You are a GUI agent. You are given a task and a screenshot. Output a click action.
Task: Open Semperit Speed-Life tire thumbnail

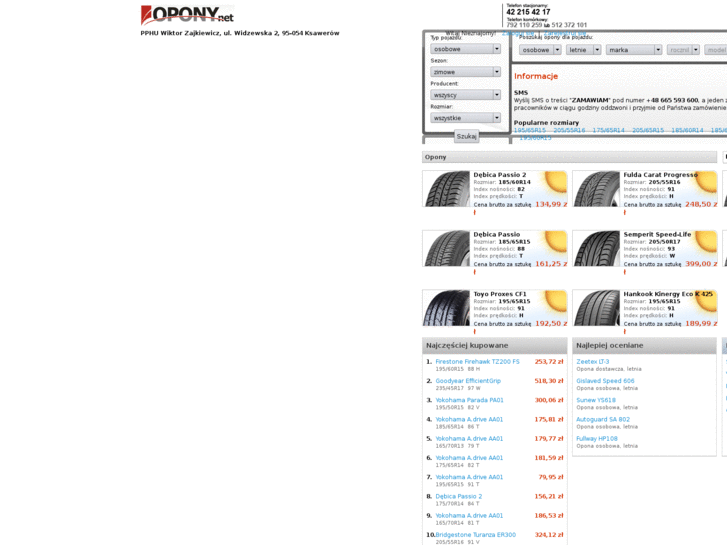click(597, 248)
